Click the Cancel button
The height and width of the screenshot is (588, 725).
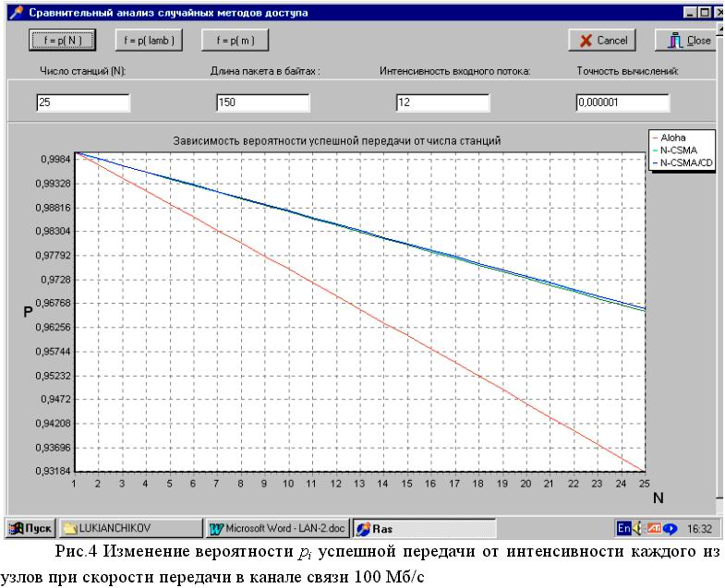coord(602,41)
